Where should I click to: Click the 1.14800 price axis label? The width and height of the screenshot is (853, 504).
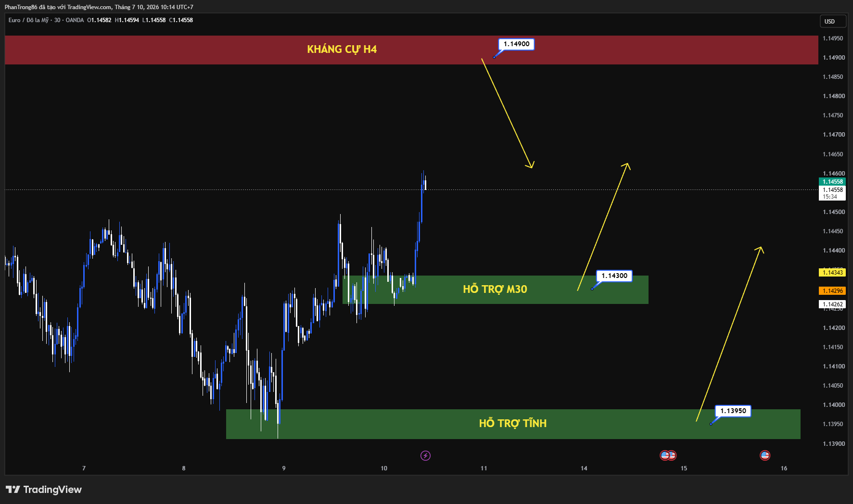coord(834,96)
